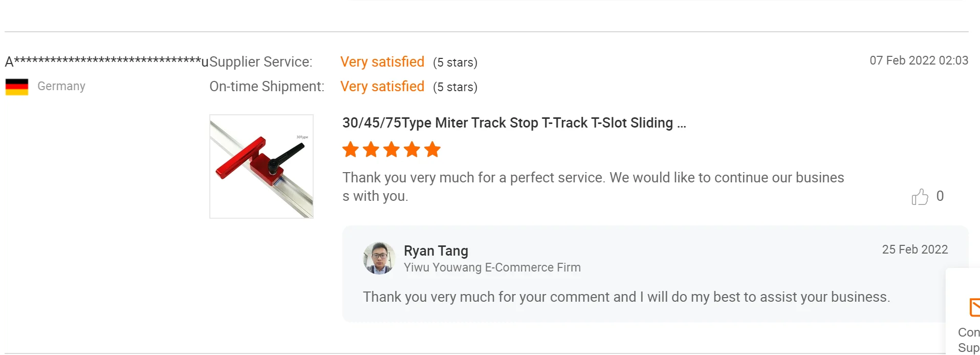Open the Miter Track Stop product thumbnail
The height and width of the screenshot is (355, 980).
[x=262, y=166]
